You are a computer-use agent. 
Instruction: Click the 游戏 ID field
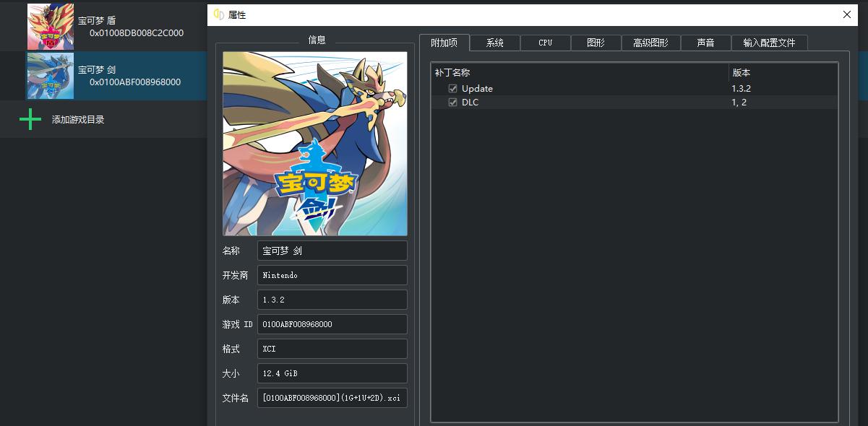(x=332, y=324)
